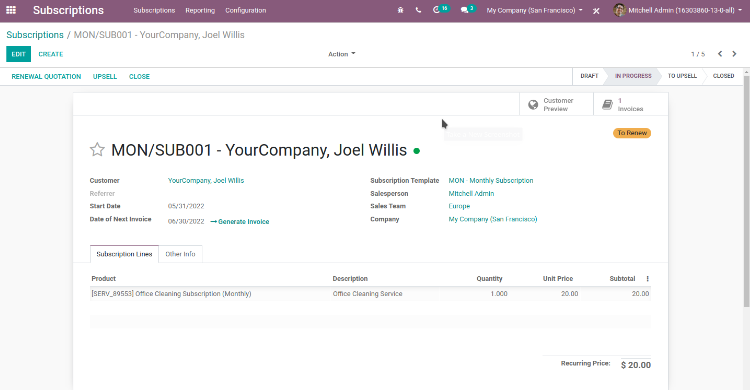The width and height of the screenshot is (751, 392).
Task: Select the IN PROGRESS stage
Action: coord(633,76)
